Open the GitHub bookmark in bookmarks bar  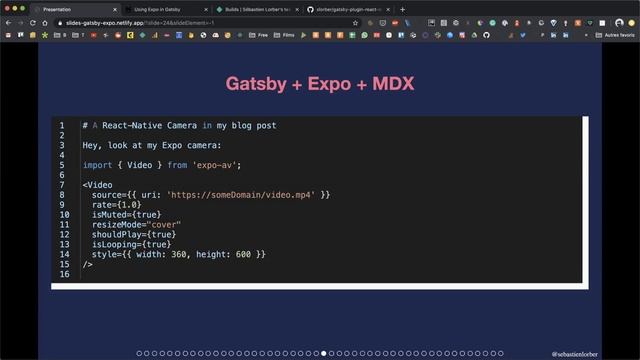point(486,36)
